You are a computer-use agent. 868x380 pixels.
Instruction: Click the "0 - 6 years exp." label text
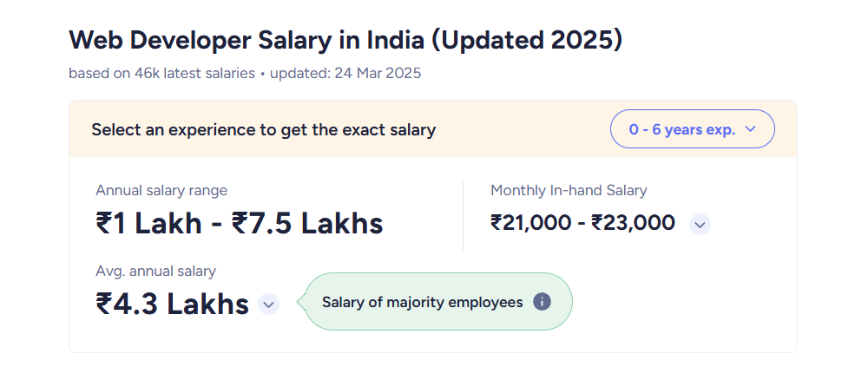pyautogui.click(x=682, y=130)
